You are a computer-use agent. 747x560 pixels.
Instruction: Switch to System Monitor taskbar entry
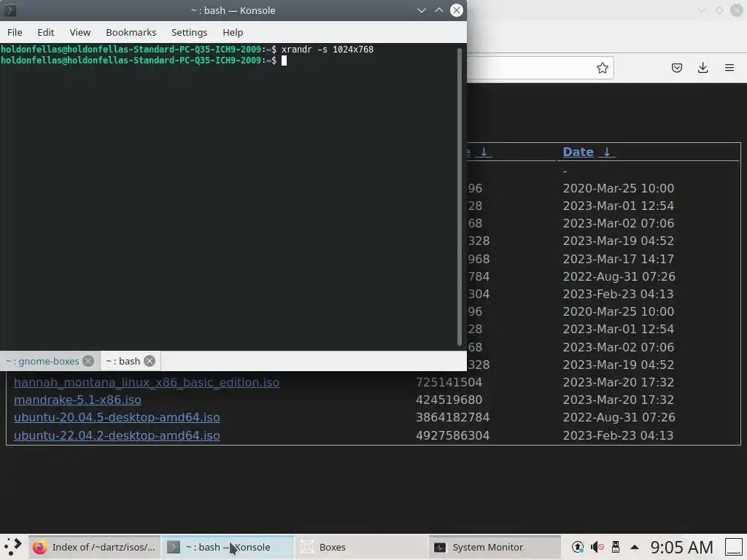(495, 547)
